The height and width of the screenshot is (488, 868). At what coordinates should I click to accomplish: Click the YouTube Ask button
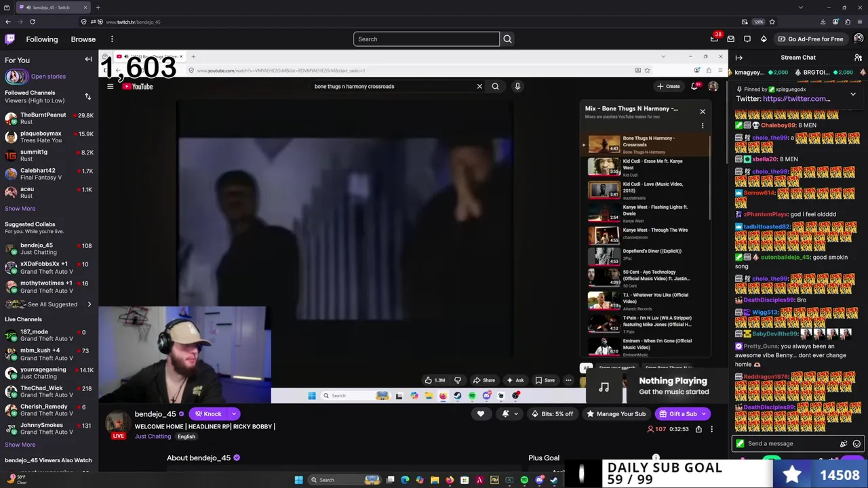515,380
